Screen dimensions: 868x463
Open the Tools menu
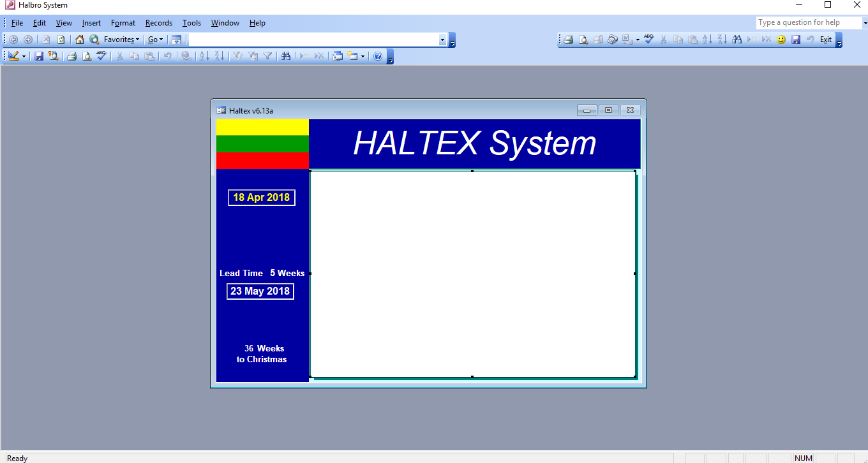(x=191, y=23)
